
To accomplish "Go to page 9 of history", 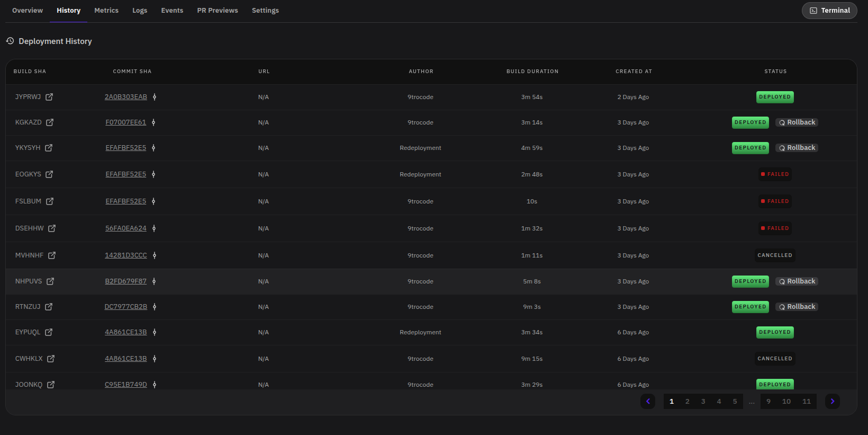I will tap(768, 401).
